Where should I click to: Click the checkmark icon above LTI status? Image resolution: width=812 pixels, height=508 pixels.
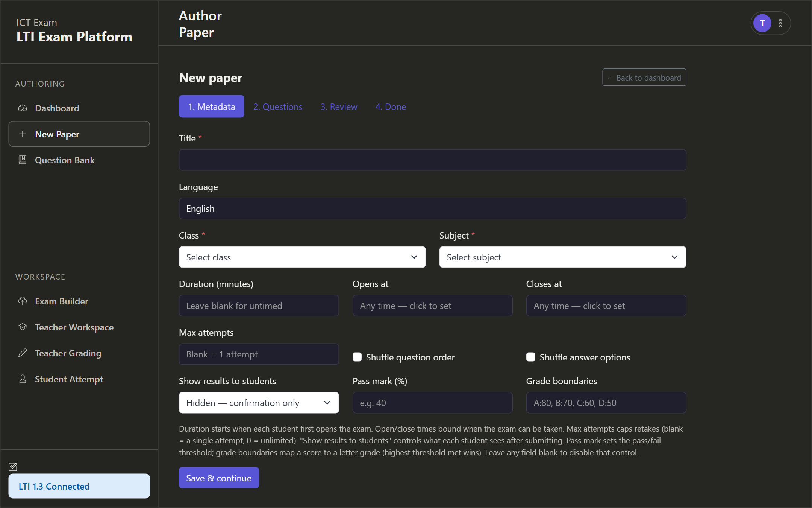pyautogui.click(x=13, y=467)
